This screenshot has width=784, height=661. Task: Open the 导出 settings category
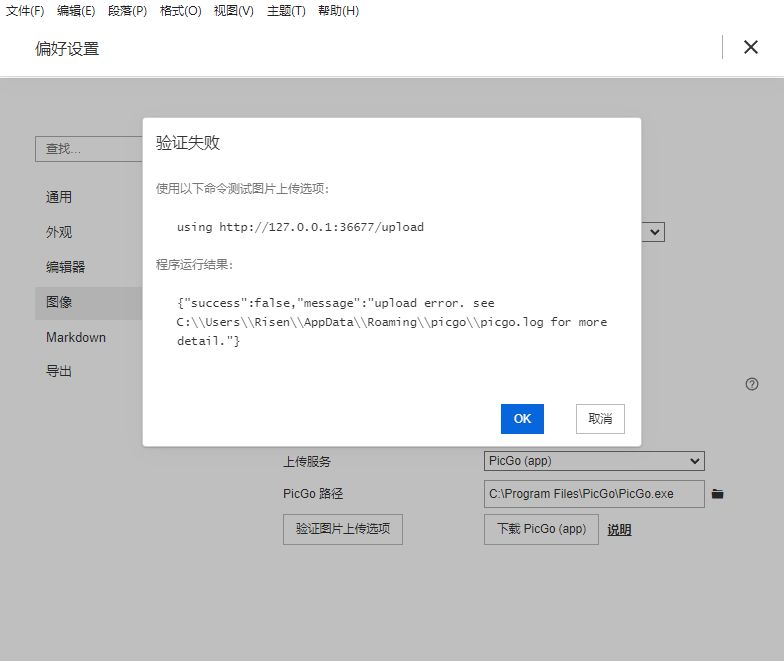(59, 371)
